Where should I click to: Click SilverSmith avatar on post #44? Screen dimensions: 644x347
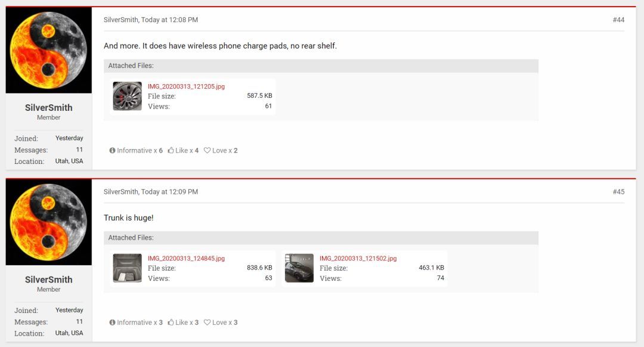(48, 50)
